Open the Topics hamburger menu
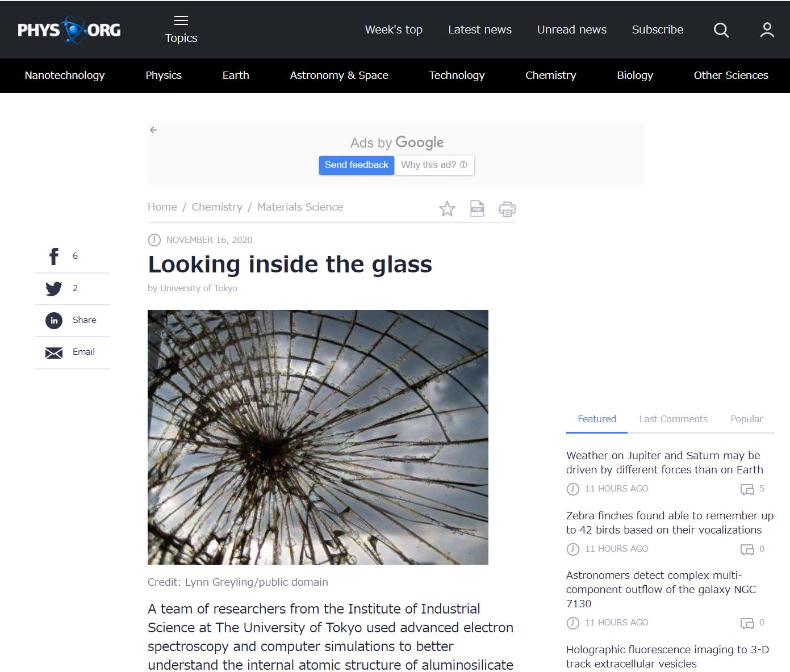 [181, 30]
